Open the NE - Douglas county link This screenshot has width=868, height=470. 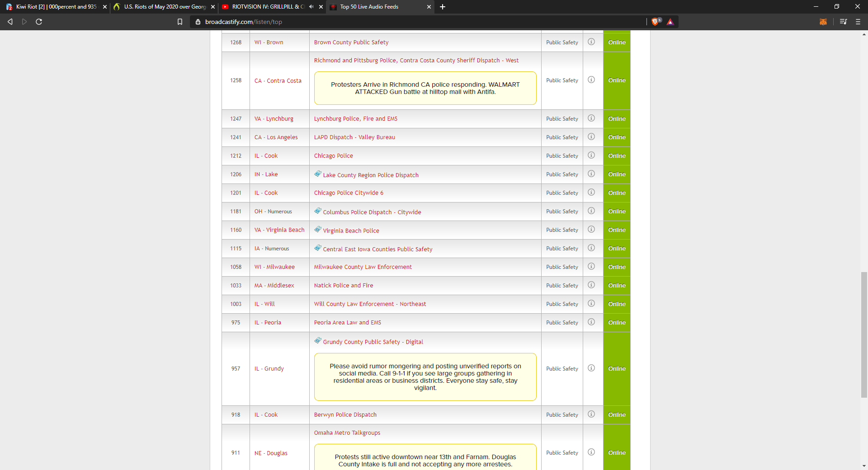point(271,453)
